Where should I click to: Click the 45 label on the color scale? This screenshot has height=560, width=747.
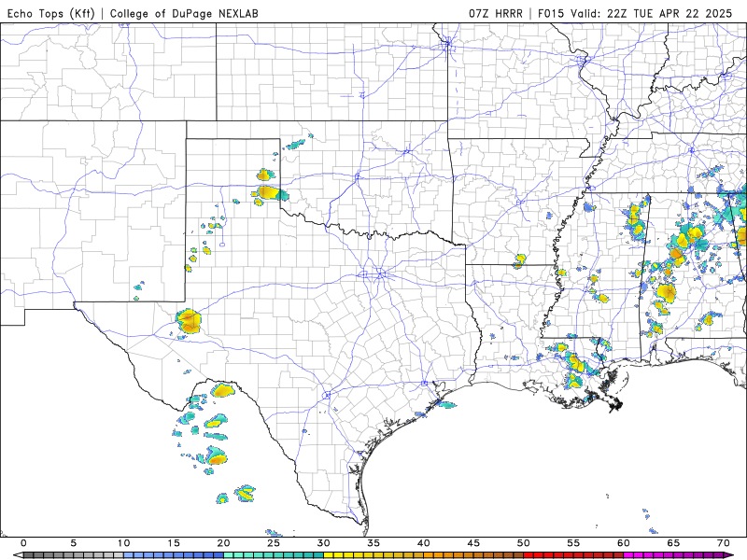(x=473, y=543)
